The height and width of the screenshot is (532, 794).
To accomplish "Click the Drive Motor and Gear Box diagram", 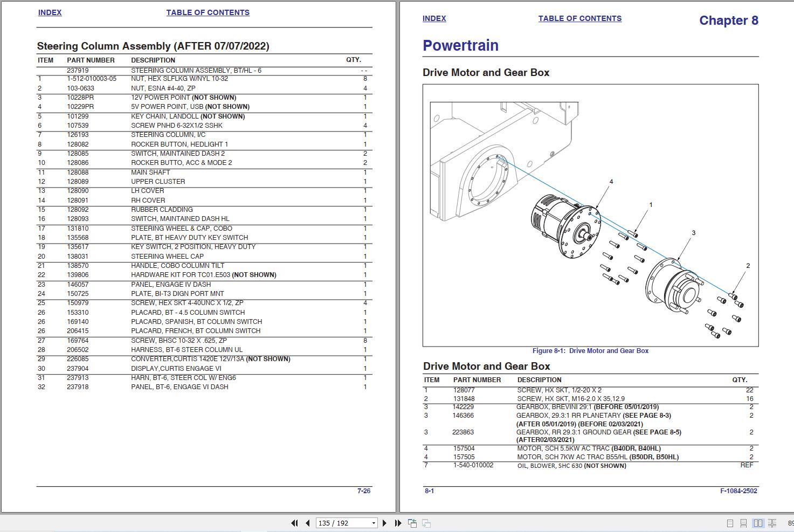I will click(590, 215).
